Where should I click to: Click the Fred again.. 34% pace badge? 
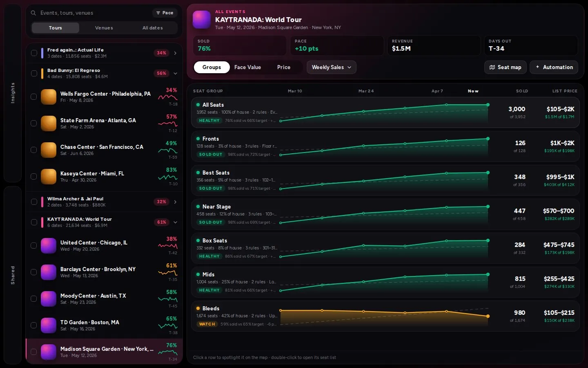[x=162, y=53]
